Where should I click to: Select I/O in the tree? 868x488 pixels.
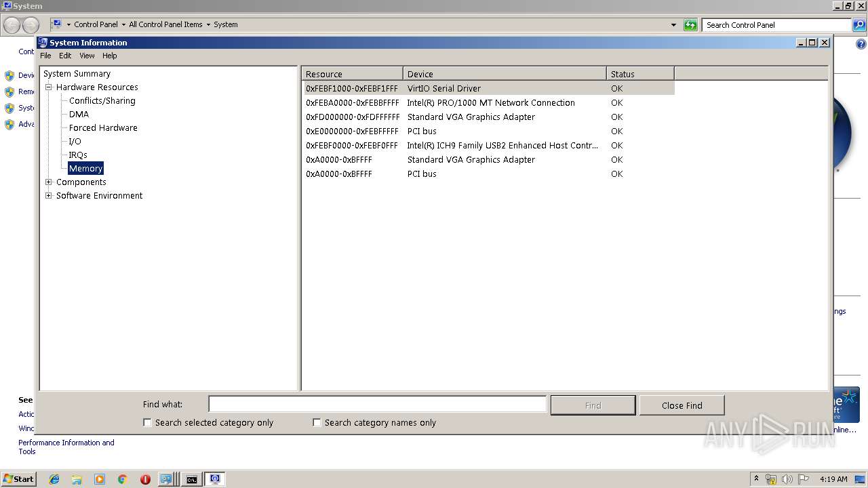(75, 142)
